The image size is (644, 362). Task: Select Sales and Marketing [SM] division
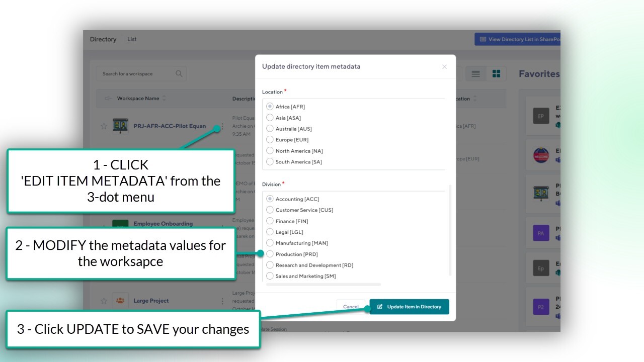pos(270,276)
